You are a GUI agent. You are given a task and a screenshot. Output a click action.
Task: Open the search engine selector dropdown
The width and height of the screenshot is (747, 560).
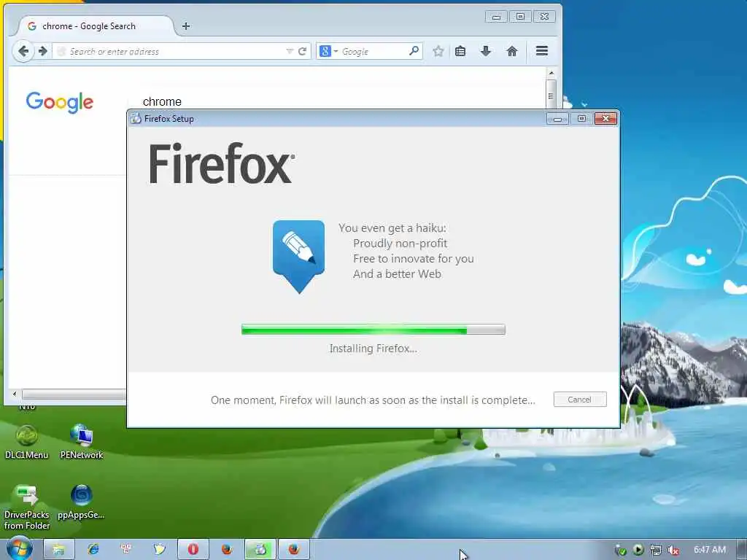329,52
